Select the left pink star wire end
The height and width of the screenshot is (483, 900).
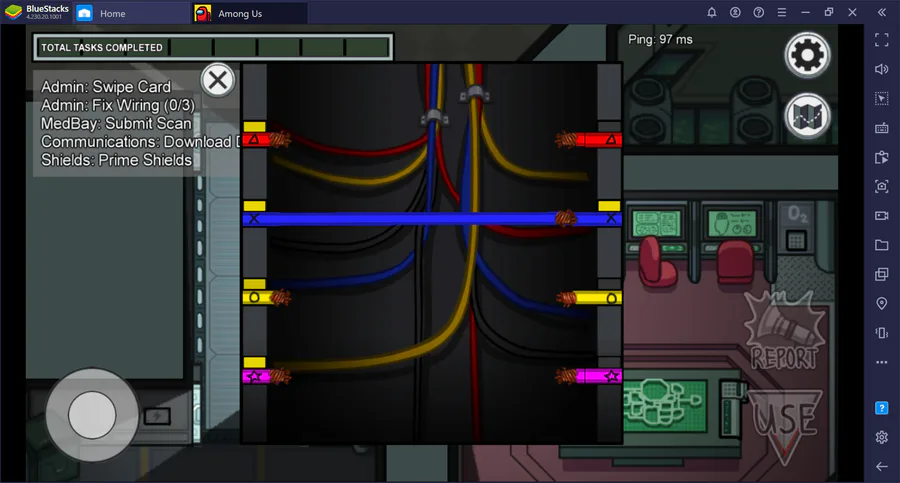[x=266, y=376]
